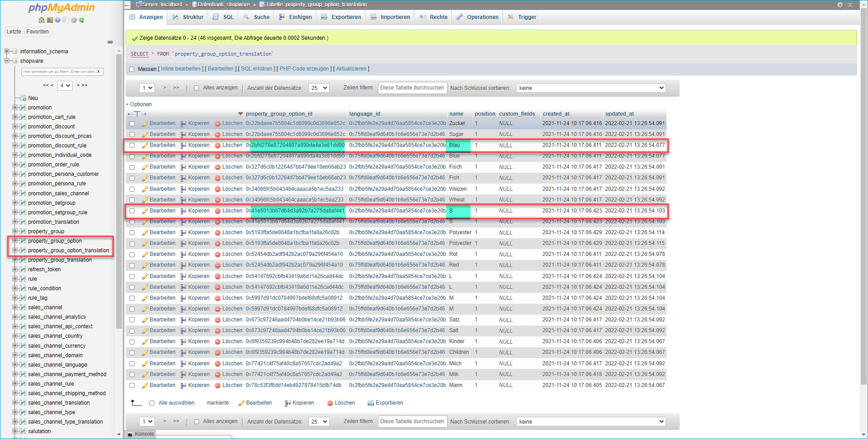Reload navigation panel with green refresh icon
Viewport: 868px width, 439px height.
(82, 20)
